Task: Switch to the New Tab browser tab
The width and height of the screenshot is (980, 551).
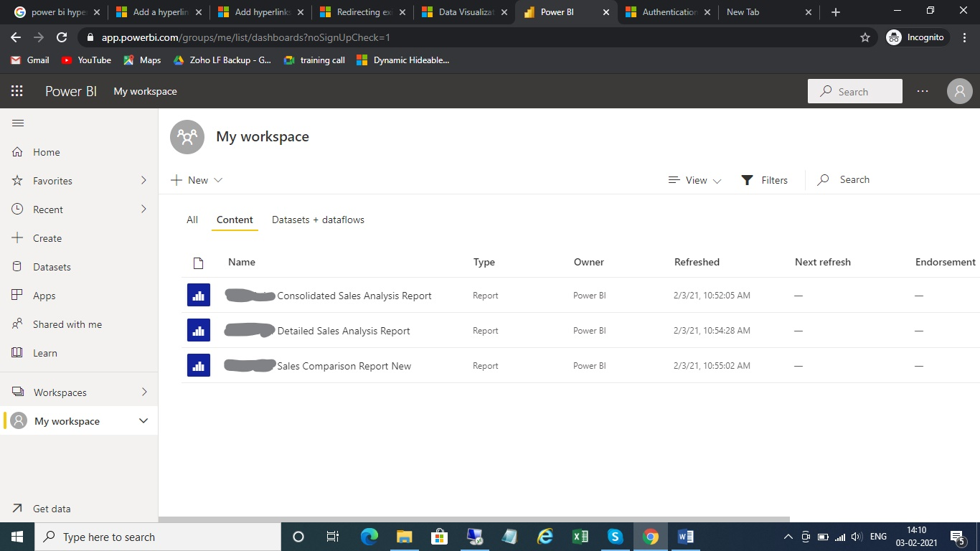Action: tap(769, 12)
